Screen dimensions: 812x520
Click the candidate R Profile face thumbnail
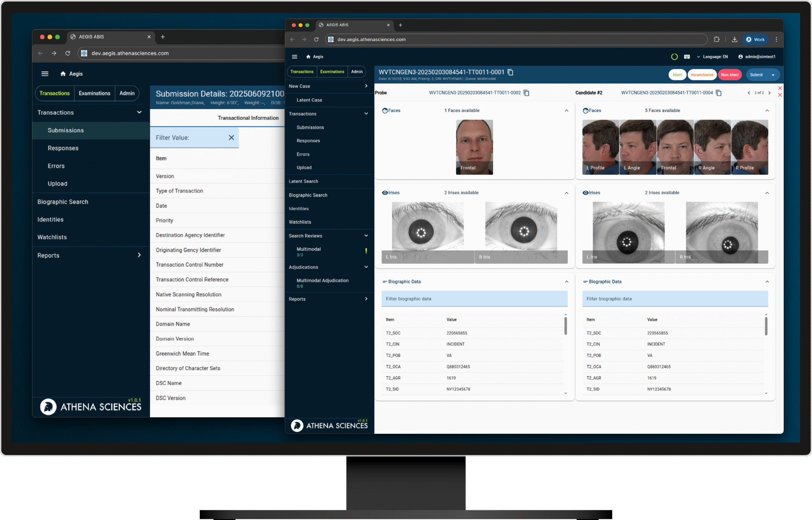click(749, 147)
